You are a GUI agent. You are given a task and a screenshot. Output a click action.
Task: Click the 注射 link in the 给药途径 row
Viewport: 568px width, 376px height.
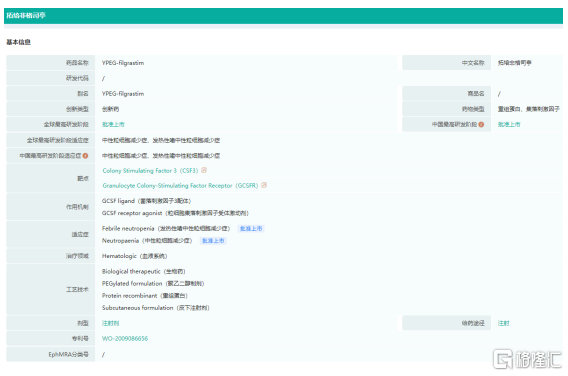click(504, 323)
